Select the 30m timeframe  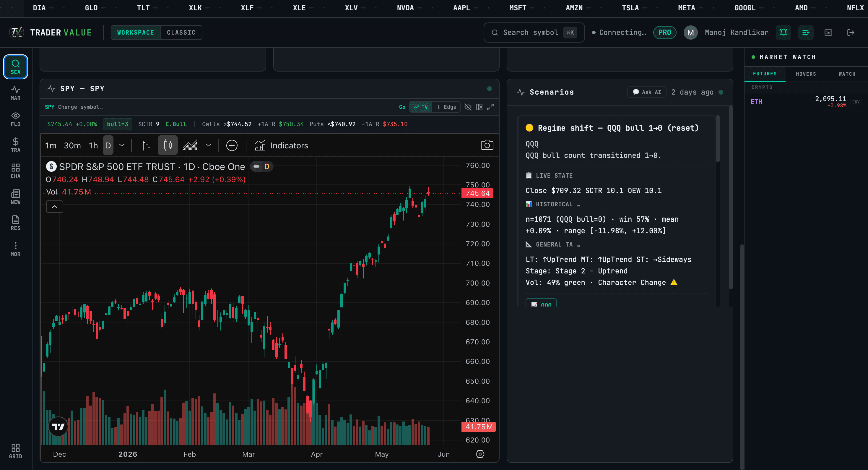point(72,145)
